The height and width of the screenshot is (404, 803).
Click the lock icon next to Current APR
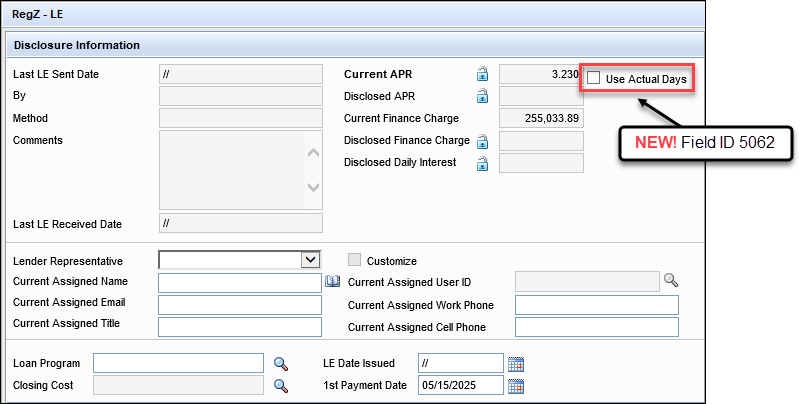click(482, 74)
